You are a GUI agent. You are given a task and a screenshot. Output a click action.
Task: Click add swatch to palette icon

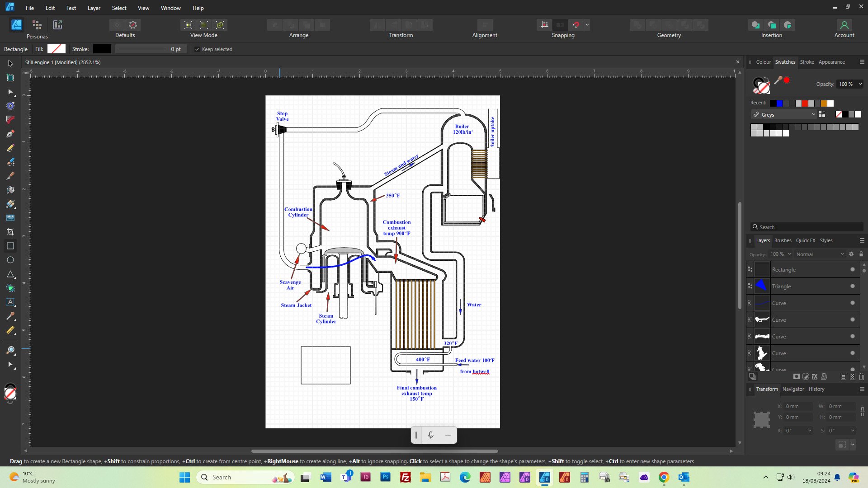pyautogui.click(x=822, y=114)
